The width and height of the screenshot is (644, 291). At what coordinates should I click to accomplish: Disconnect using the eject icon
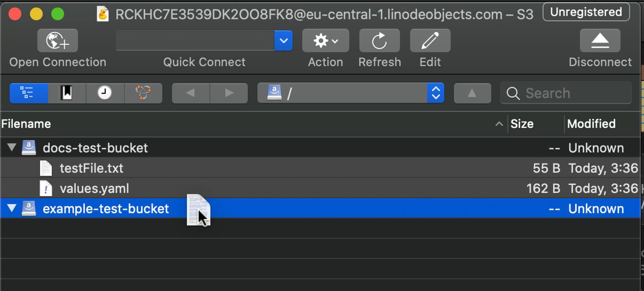[600, 40]
